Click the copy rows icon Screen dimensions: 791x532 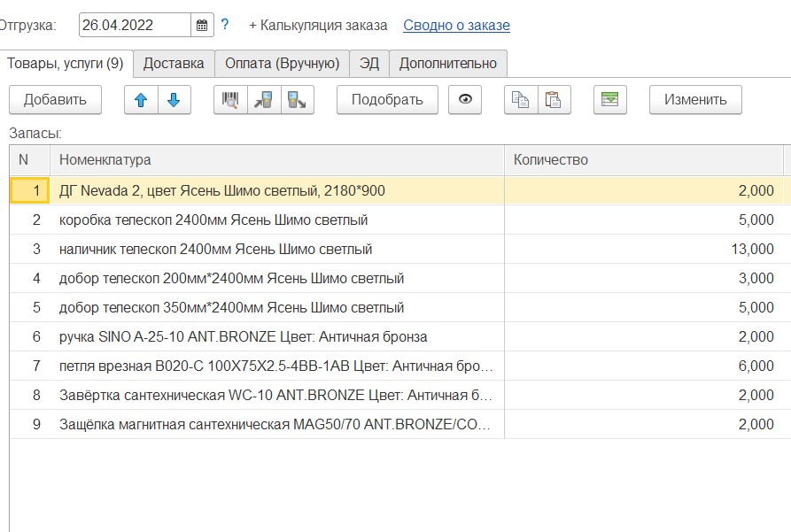click(x=521, y=100)
